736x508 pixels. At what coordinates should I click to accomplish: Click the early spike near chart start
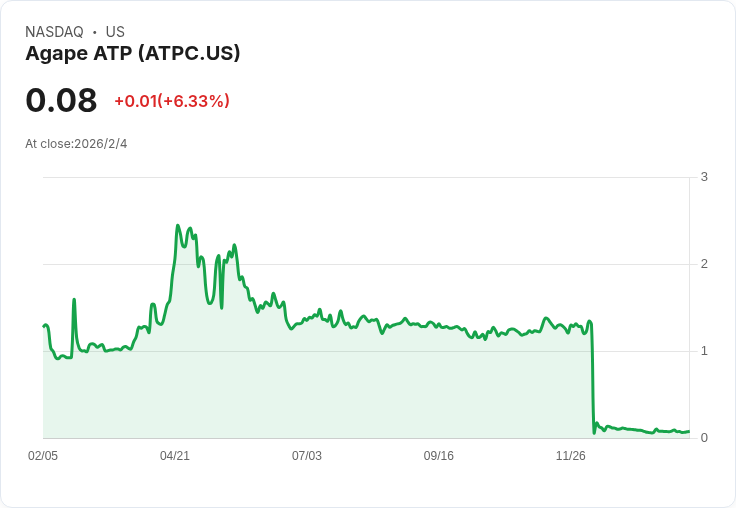click(x=74, y=300)
